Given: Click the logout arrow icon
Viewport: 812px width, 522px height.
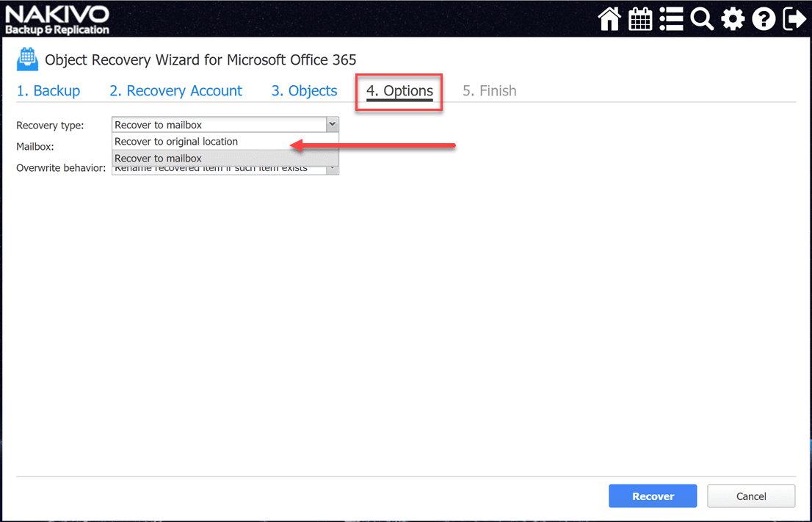Looking at the screenshot, I should click(794, 19).
